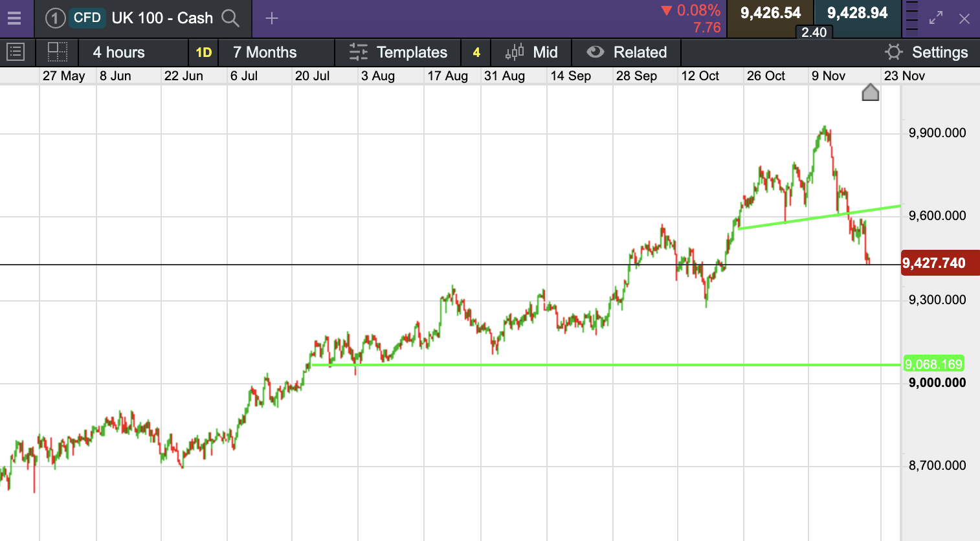The width and height of the screenshot is (980, 541).
Task: Click the search magnifier beside UK 100
Action: coord(230,18)
